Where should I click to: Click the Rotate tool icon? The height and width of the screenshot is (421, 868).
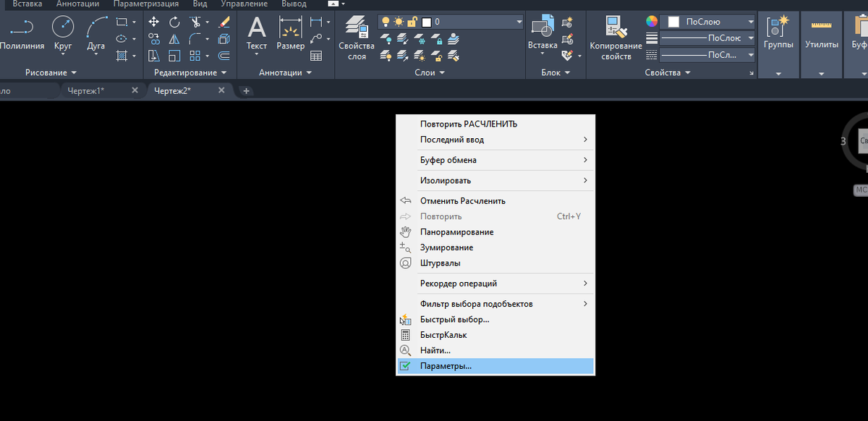tap(174, 22)
